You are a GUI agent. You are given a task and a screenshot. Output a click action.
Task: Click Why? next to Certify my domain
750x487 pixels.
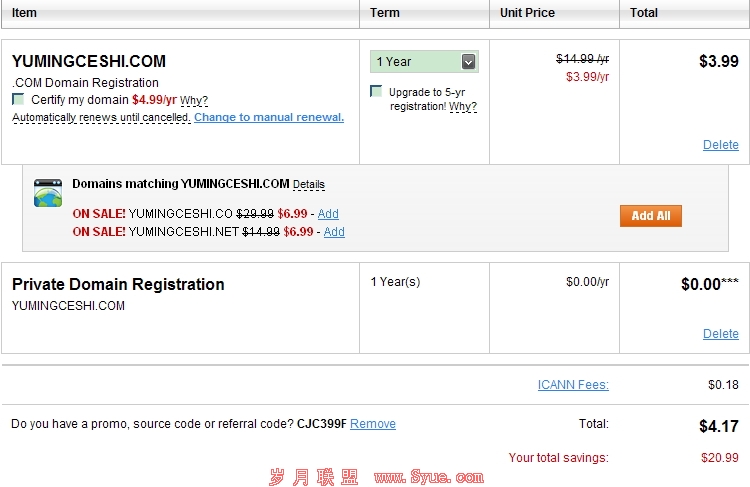(194, 100)
